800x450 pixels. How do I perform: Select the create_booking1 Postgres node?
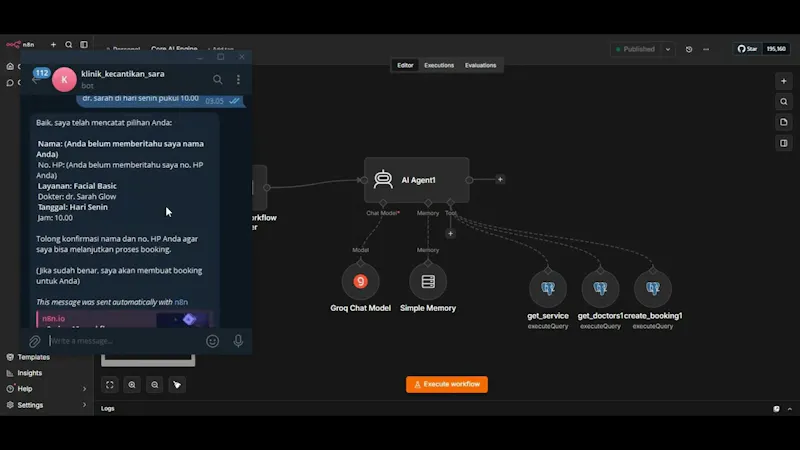653,289
